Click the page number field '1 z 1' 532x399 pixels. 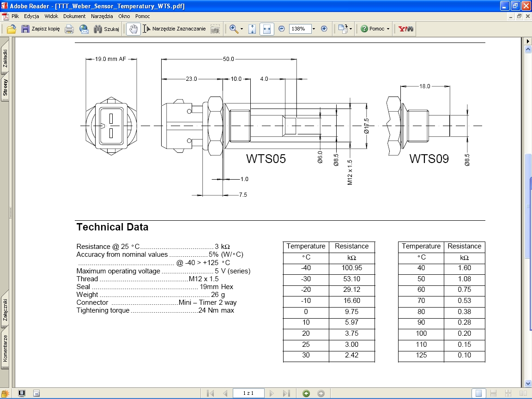coord(248,393)
